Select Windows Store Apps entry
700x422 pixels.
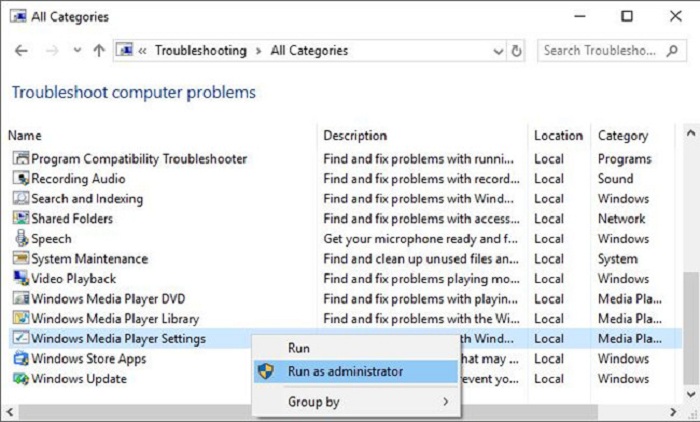pyautogui.click(x=88, y=359)
